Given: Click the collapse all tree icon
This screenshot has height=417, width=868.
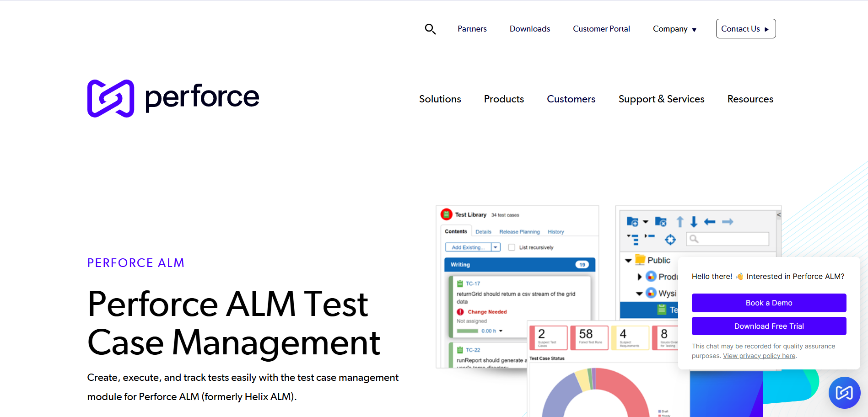Looking at the screenshot, I should 650,236.
